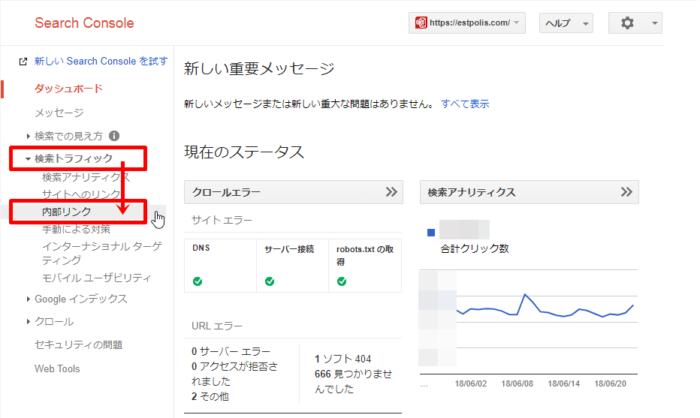
Task: Click the URL エラー heading
Action: (217, 326)
